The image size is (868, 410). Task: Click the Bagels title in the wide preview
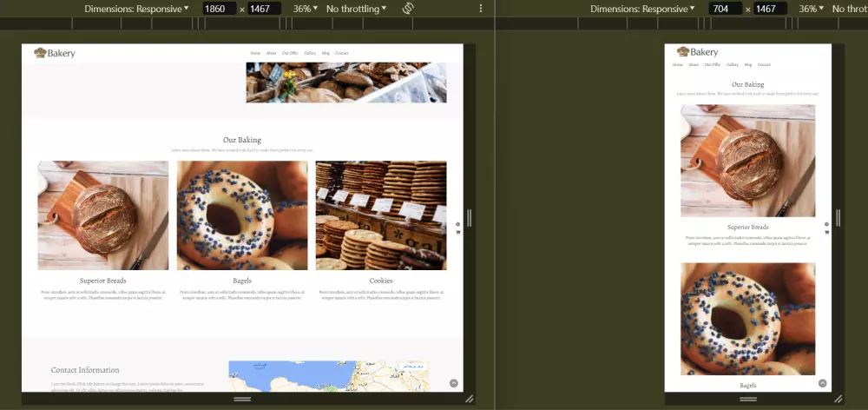click(x=242, y=281)
